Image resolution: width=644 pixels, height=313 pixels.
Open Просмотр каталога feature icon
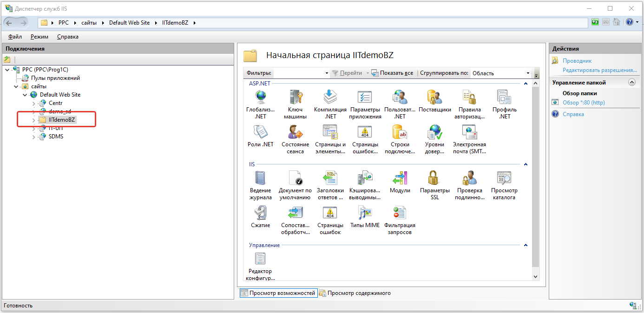[504, 178]
